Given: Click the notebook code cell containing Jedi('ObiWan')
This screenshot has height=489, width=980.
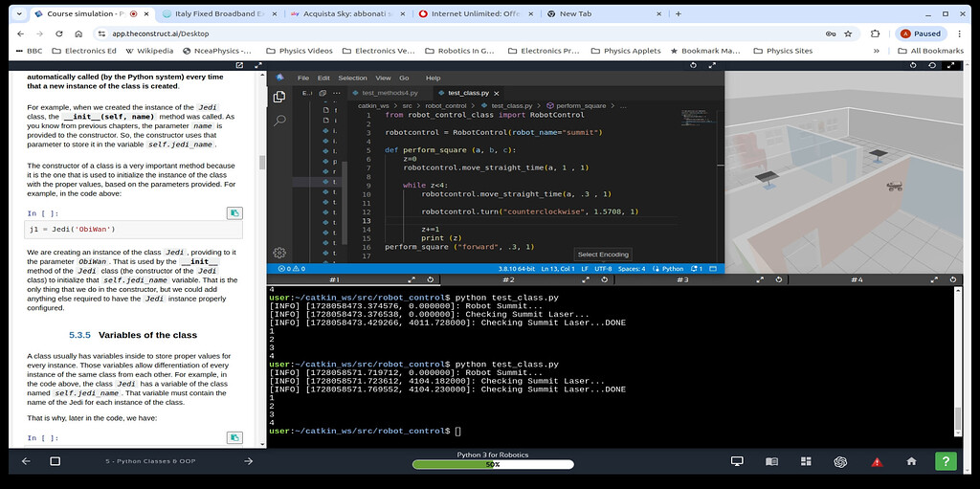Looking at the screenshot, I should (x=133, y=230).
